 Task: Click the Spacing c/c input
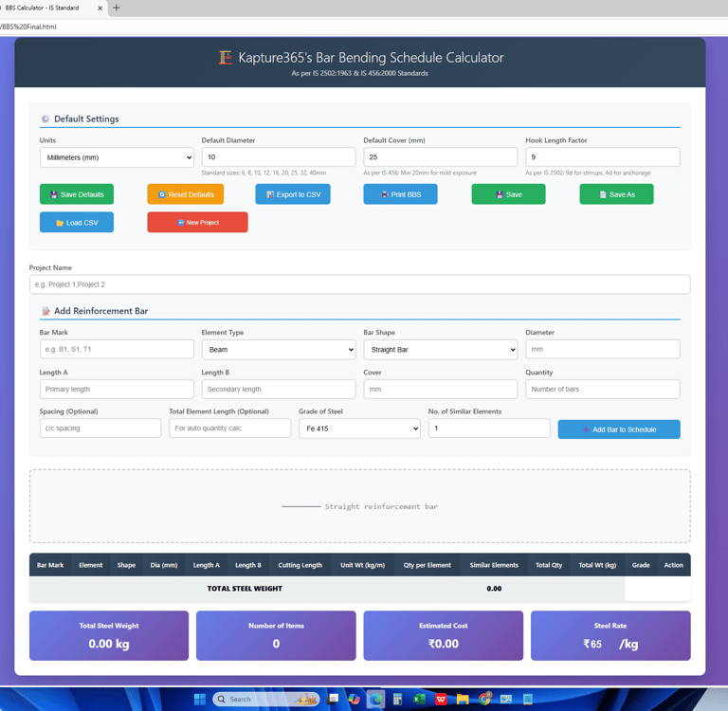[100, 428]
